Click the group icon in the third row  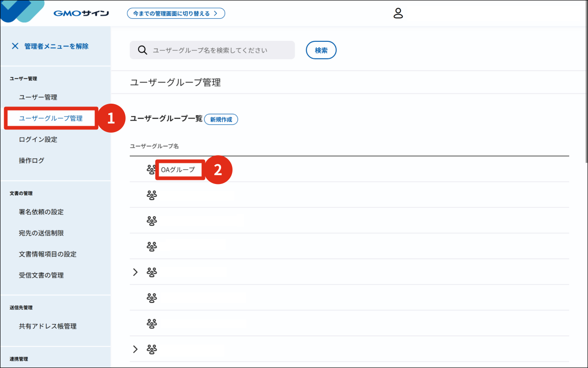pyautogui.click(x=151, y=221)
